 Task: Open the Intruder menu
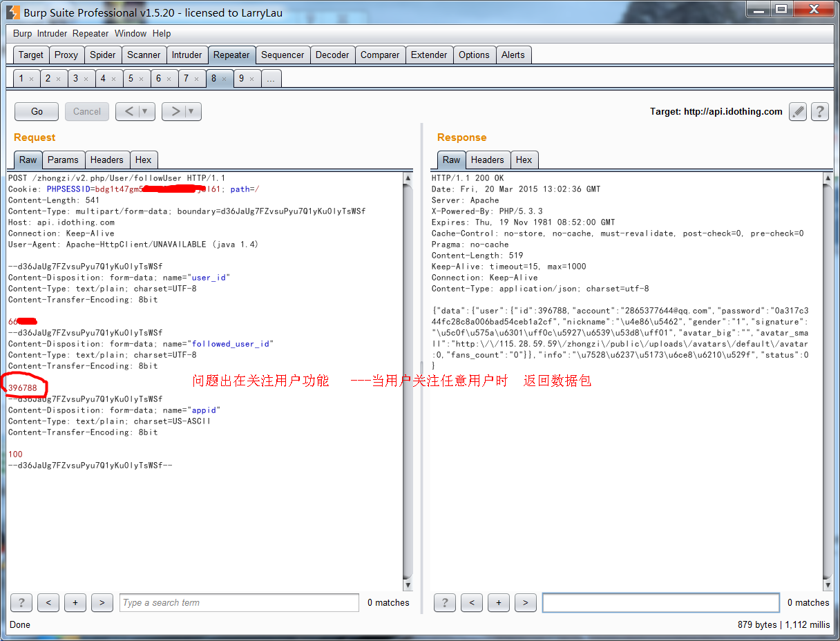tap(52, 33)
